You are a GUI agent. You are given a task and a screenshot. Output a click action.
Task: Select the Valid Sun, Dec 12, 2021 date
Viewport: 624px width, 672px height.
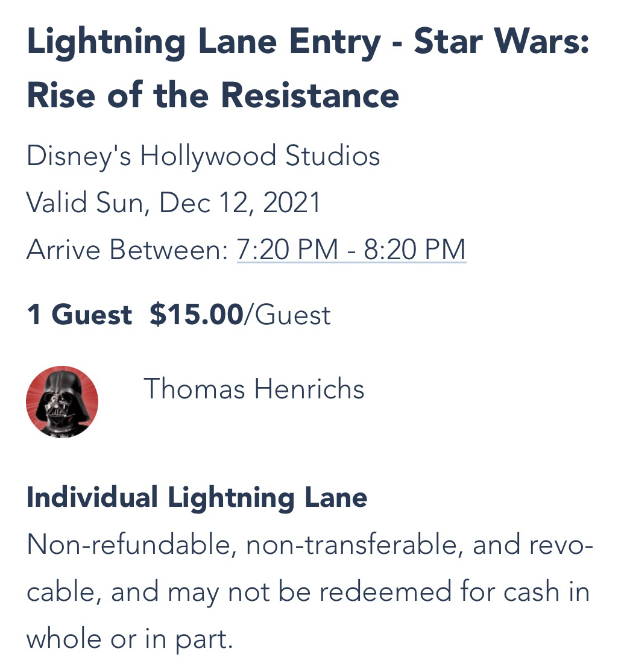173,203
